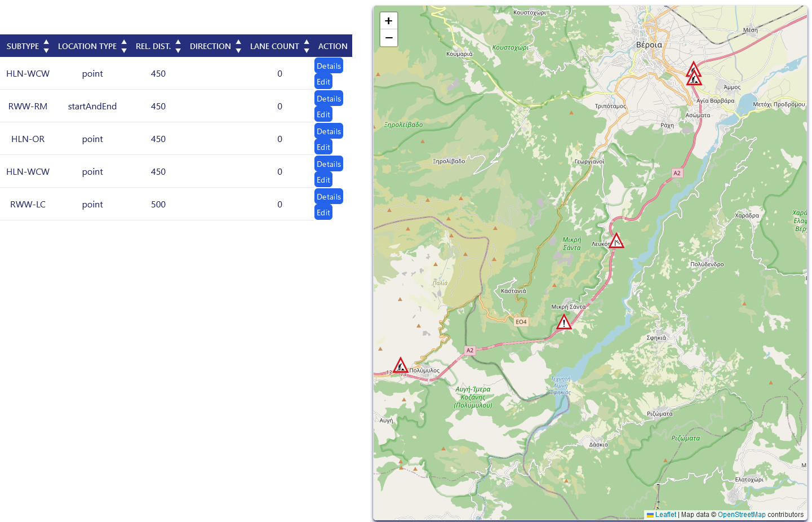The image size is (812, 522).
Task: Edit the HLN-OR row
Action: click(x=323, y=147)
